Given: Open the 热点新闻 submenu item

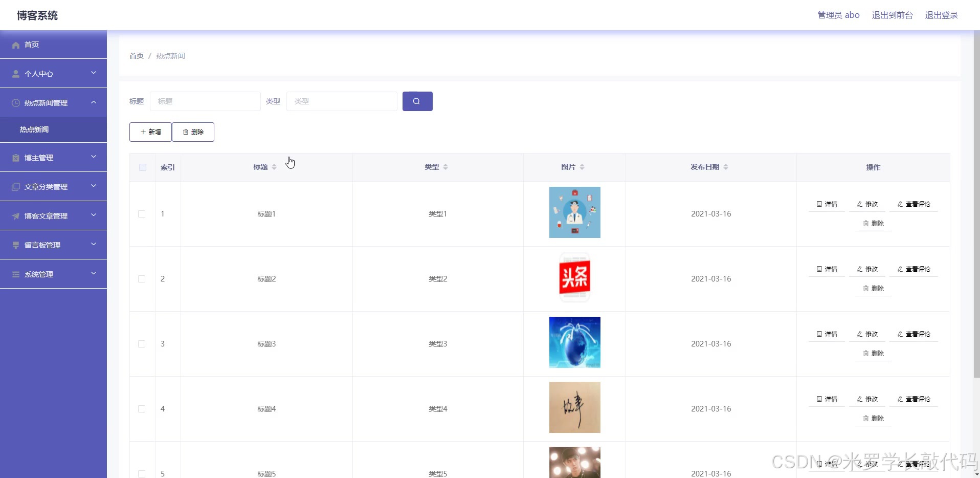Looking at the screenshot, I should 33,129.
